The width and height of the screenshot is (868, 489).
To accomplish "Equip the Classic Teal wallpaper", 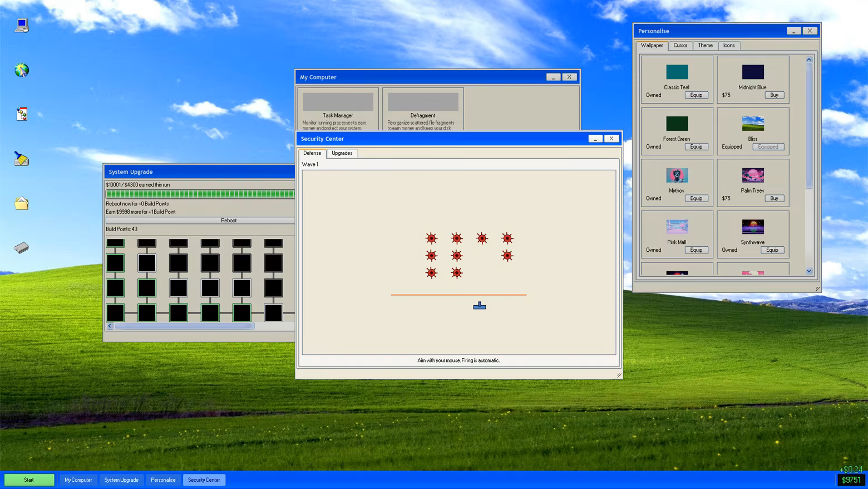I will (x=696, y=95).
